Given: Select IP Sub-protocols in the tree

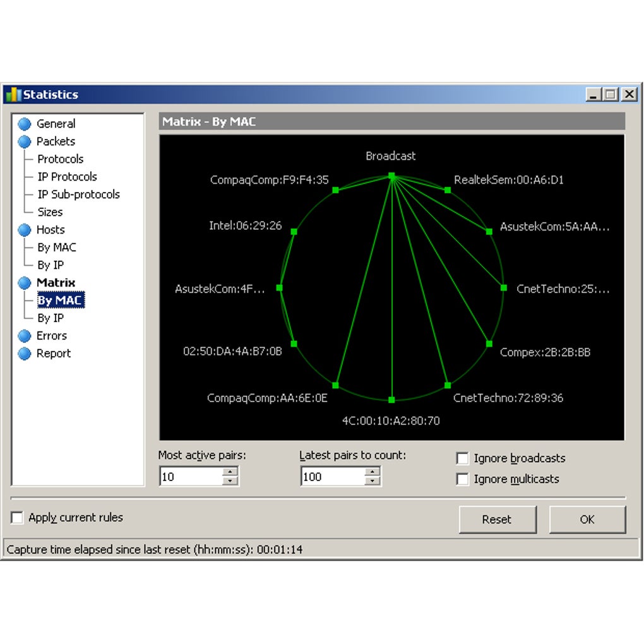Looking at the screenshot, I should (x=78, y=194).
